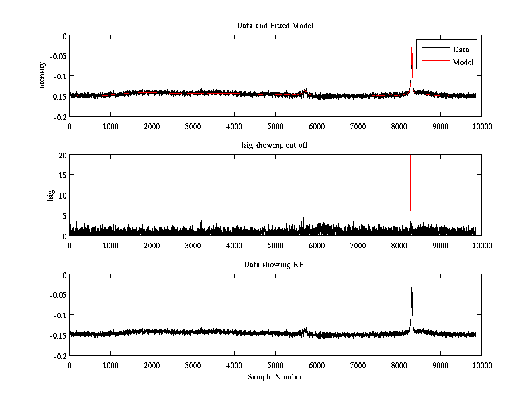
Task: Select the "Model" label in the legend
Action: point(463,63)
